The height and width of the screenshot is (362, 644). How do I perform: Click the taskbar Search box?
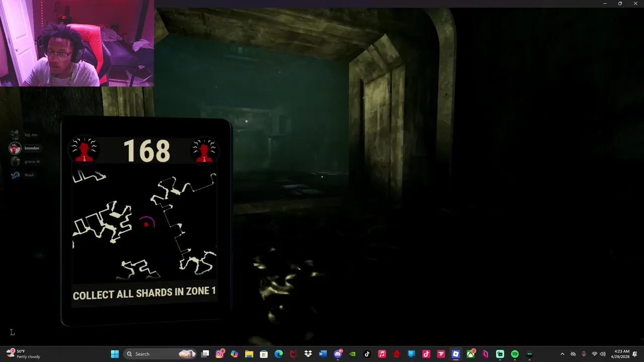point(159,354)
